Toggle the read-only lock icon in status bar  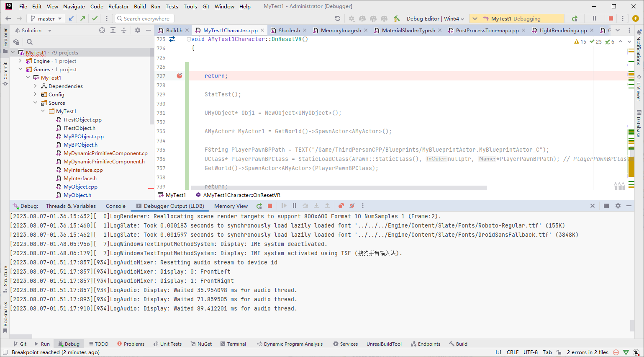pos(559,352)
